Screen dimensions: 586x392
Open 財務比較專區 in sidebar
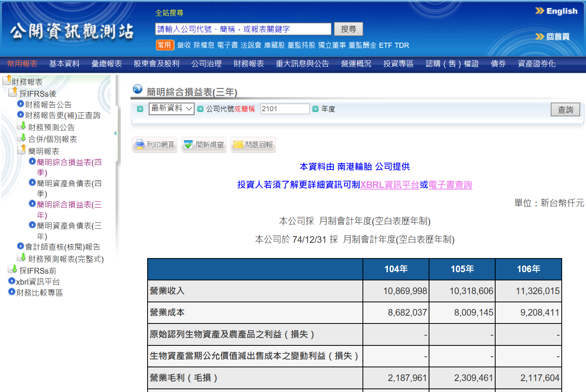click(39, 293)
